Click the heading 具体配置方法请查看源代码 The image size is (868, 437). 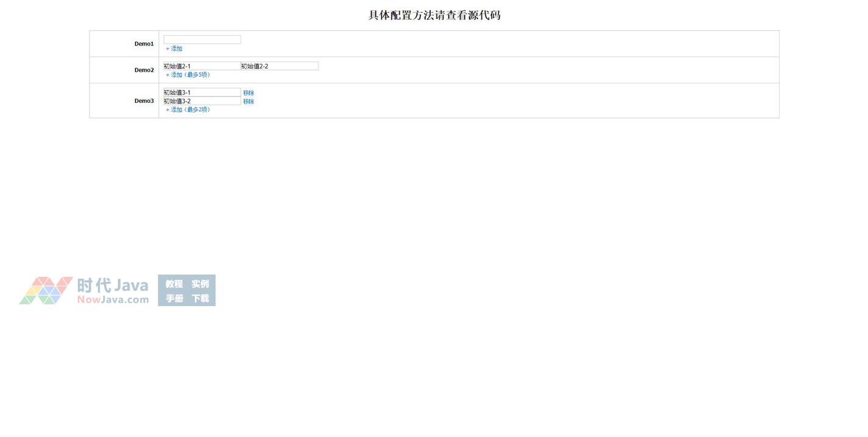434,15
